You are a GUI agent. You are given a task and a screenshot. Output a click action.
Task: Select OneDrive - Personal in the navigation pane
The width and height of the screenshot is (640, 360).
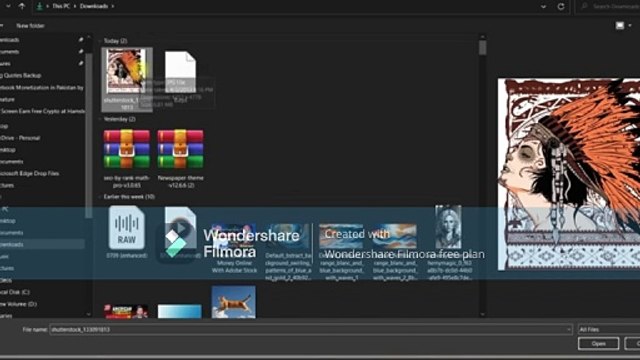pos(20,138)
